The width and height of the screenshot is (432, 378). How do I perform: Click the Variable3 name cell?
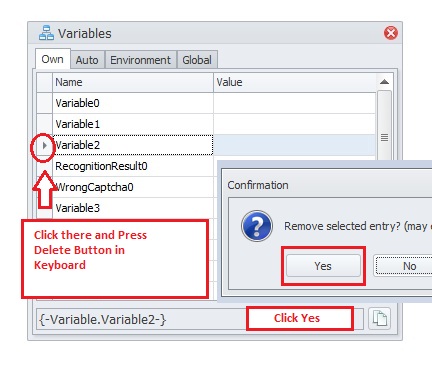(133, 208)
